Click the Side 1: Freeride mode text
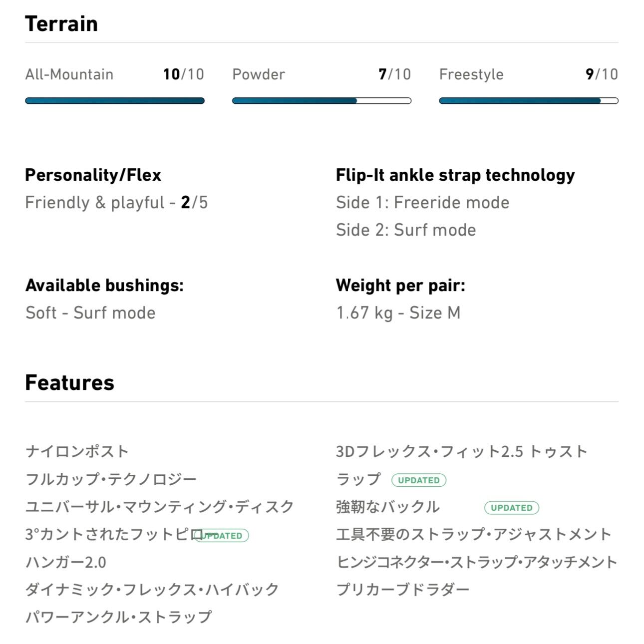 [422, 203]
